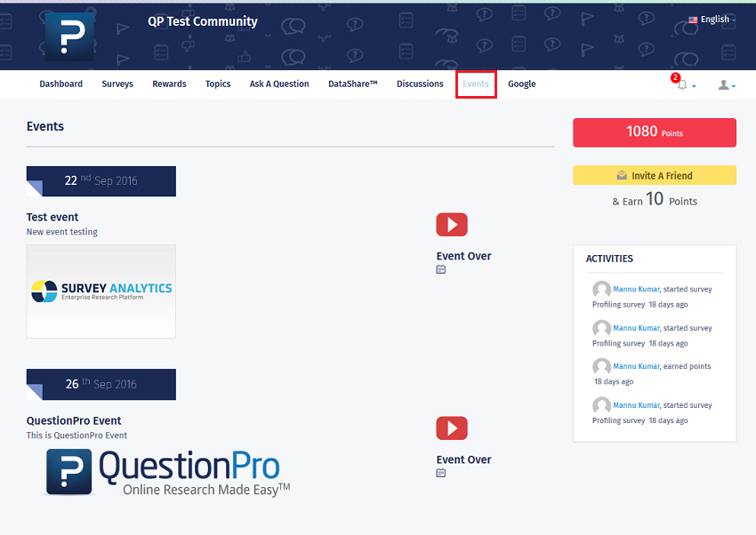The width and height of the screenshot is (756, 535).
Task: Expand the English language dropdown
Action: click(710, 20)
